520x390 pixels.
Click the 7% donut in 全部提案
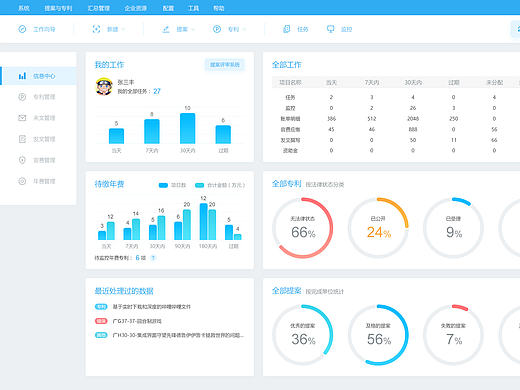click(x=453, y=335)
